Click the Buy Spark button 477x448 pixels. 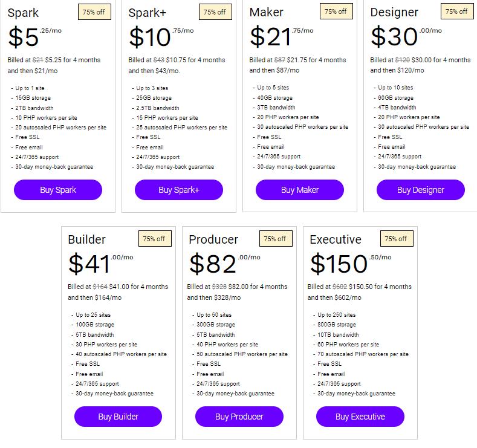(x=58, y=190)
